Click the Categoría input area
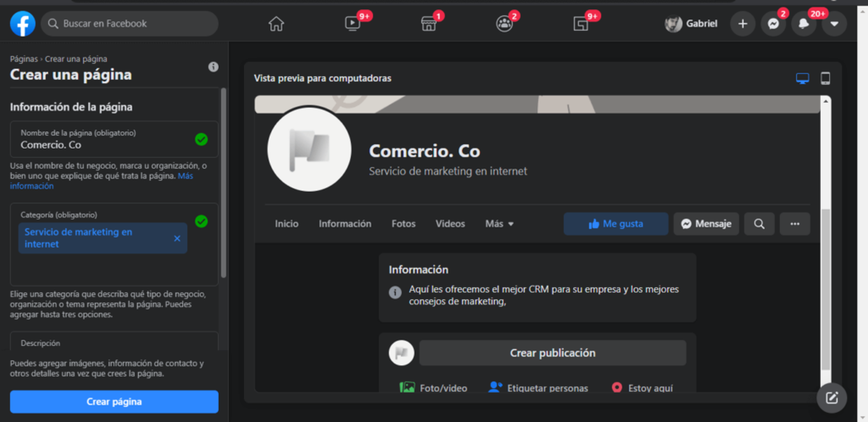This screenshot has width=868, height=422. point(114,244)
